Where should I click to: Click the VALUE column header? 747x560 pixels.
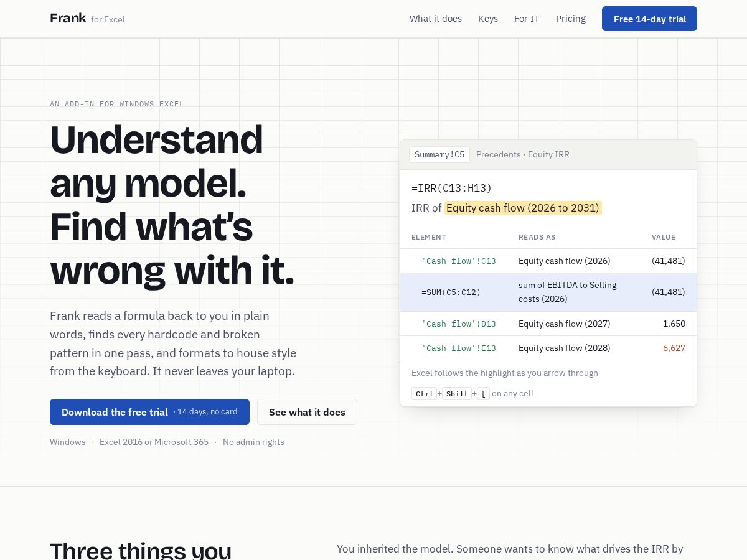(664, 237)
